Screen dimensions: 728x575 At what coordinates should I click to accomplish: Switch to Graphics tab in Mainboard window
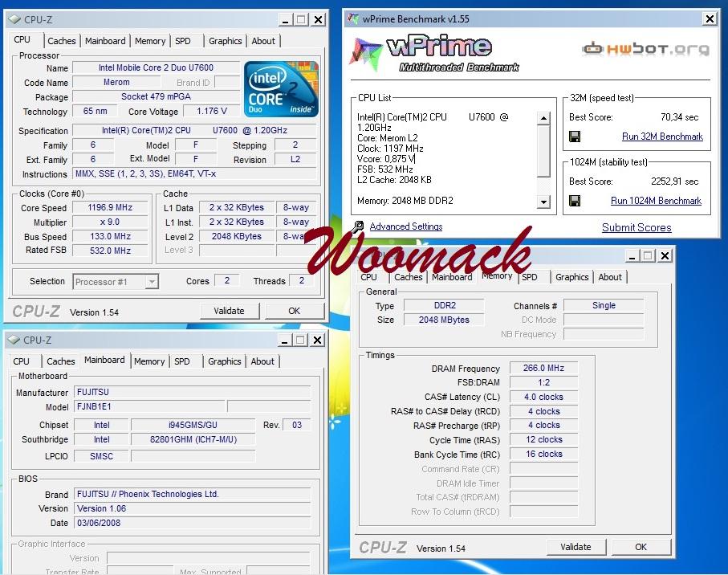pyautogui.click(x=224, y=361)
